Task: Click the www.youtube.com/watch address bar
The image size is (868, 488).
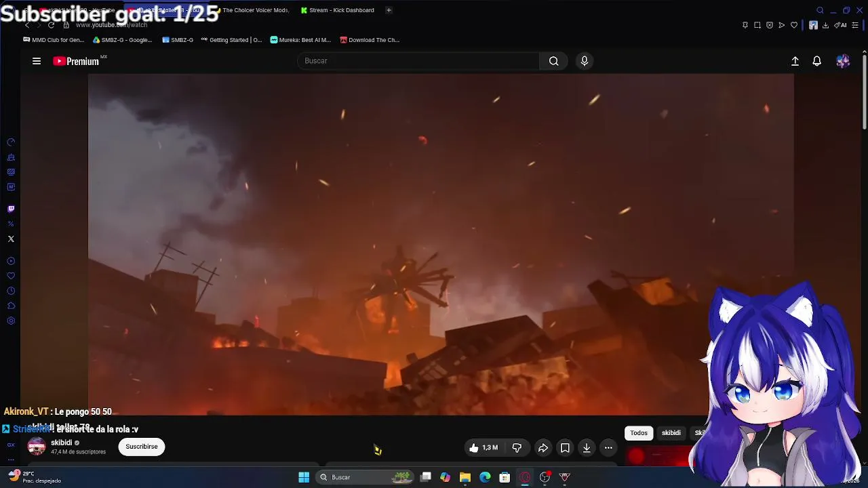Action: click(x=111, y=25)
